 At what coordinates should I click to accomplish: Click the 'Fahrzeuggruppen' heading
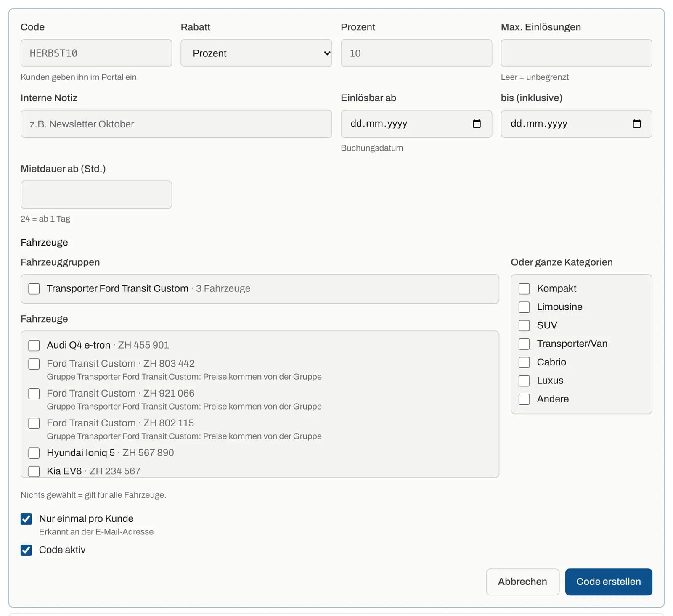pos(60,262)
